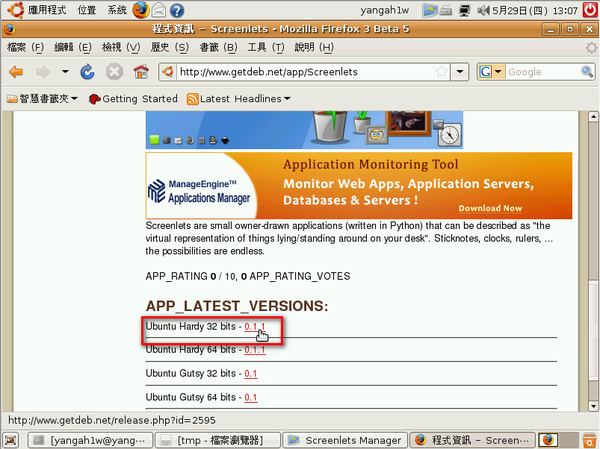Image resolution: width=600 pixels, height=449 pixels.
Task: Click the search magnifier icon
Action: coord(587,71)
